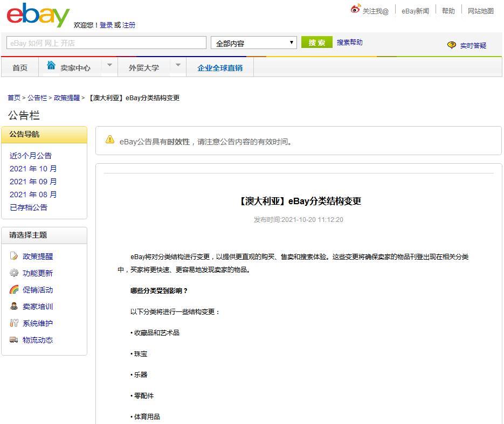Click the 实时答疑 speech bubble icon
This screenshot has height=424, width=504.
pos(451,45)
